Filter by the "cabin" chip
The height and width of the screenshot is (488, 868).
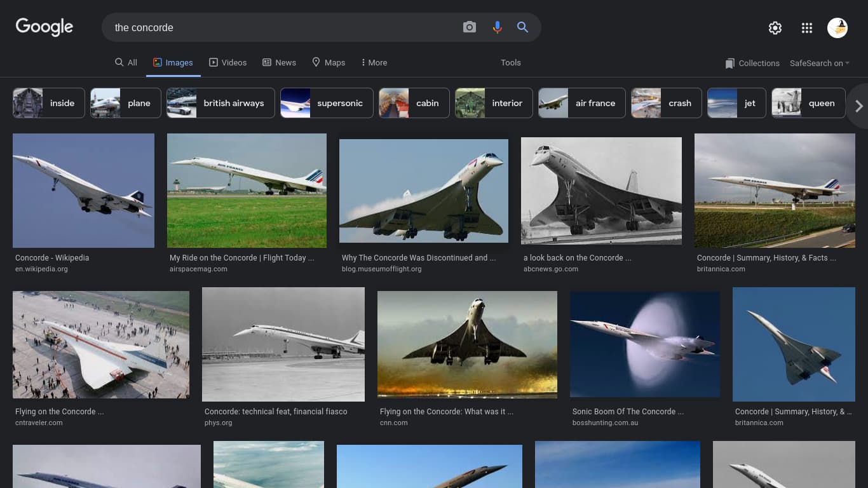(414, 103)
